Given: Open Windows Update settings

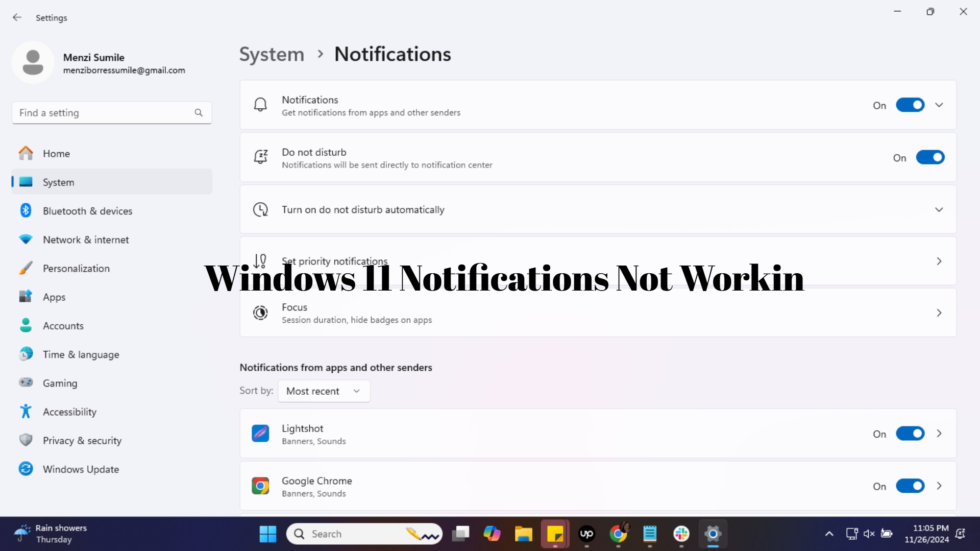Looking at the screenshot, I should [81, 469].
